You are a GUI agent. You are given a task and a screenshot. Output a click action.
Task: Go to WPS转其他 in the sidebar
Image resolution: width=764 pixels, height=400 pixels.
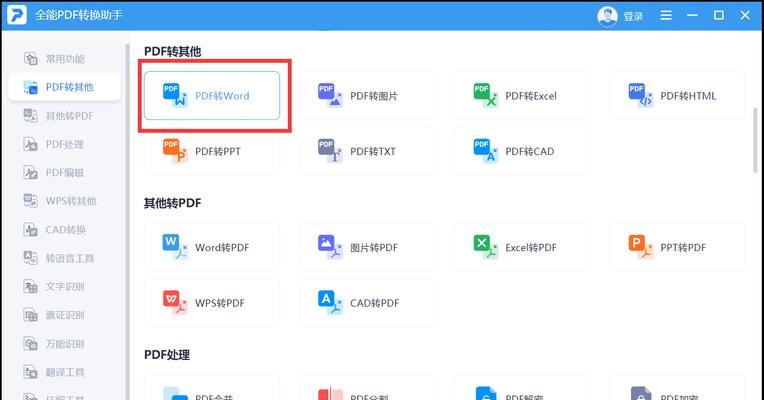coord(64,201)
